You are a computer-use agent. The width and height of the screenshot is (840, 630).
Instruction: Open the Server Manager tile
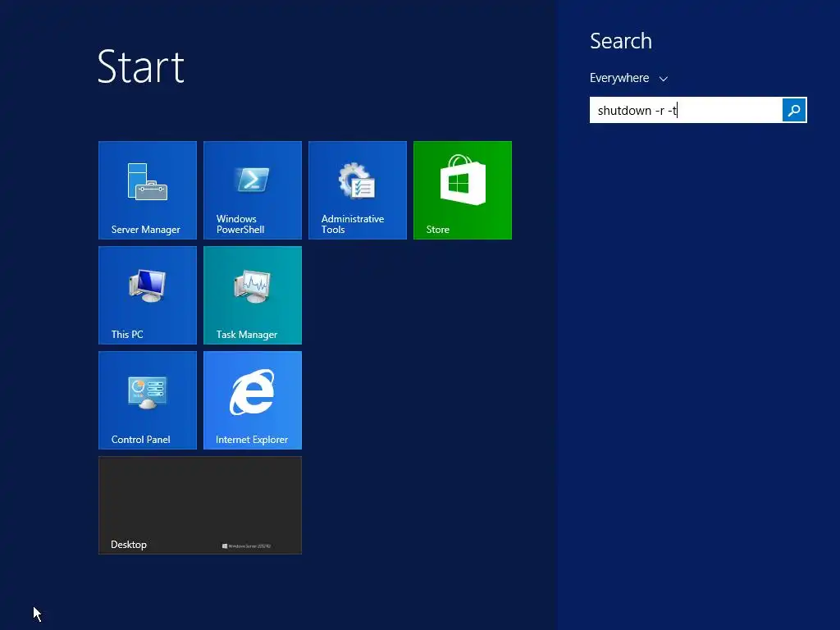[148, 190]
